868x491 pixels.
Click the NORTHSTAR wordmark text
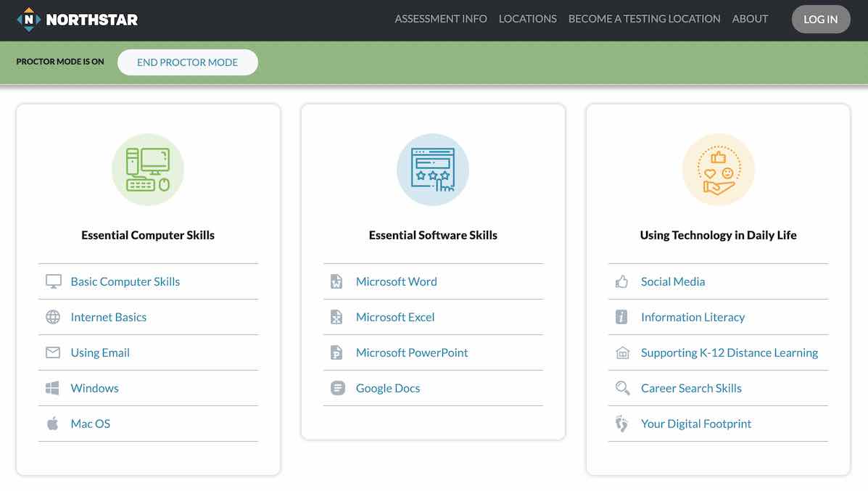(x=92, y=20)
